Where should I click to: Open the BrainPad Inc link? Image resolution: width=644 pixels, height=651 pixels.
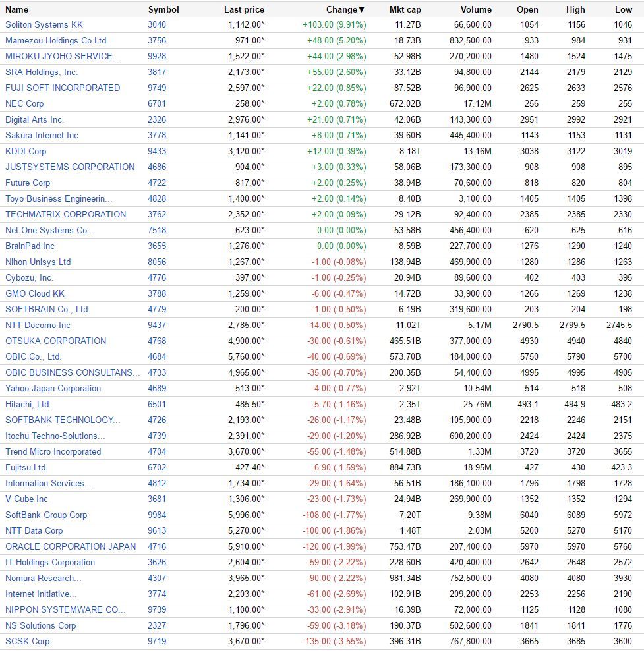click(30, 246)
